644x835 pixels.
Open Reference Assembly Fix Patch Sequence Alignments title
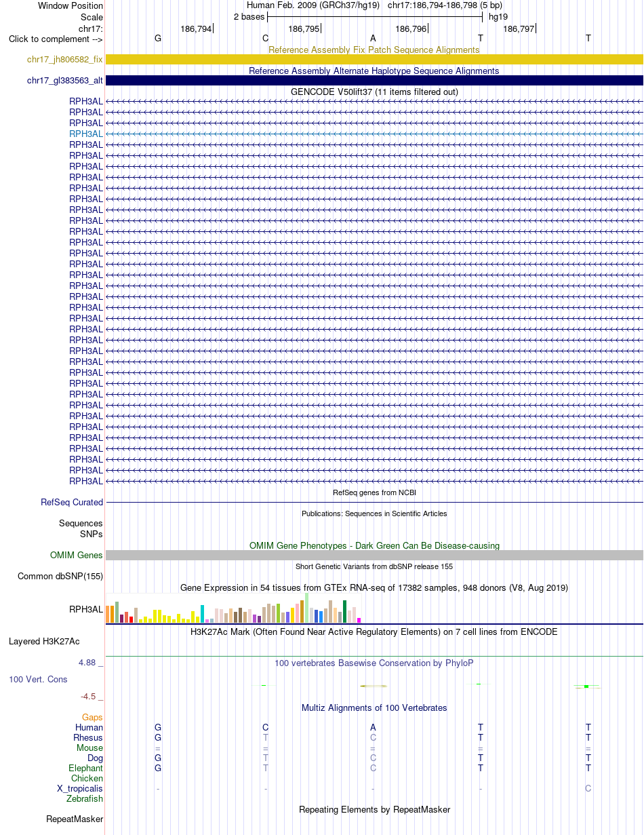[x=374, y=50]
